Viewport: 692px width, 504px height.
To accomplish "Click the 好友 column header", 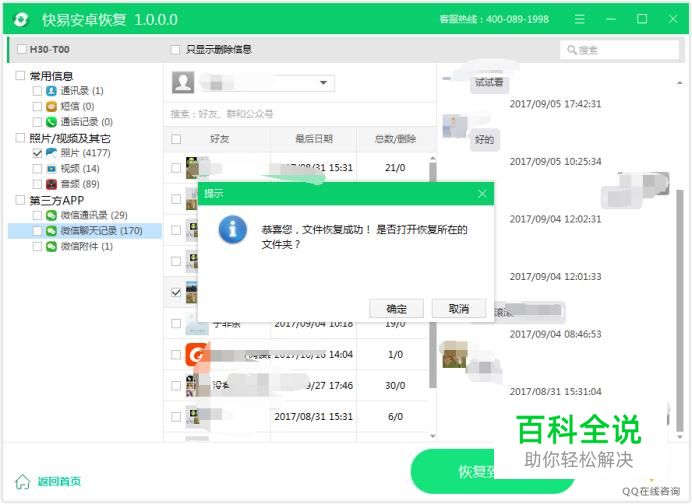I will (219, 139).
